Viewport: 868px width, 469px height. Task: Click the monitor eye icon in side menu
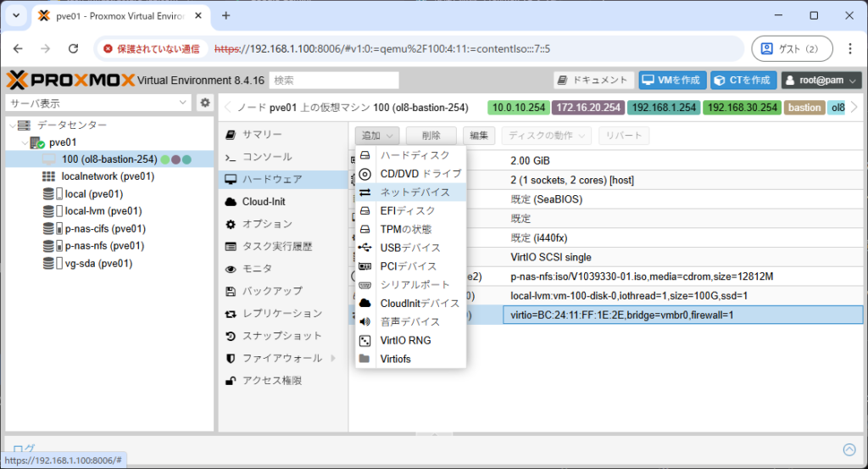[x=231, y=269]
